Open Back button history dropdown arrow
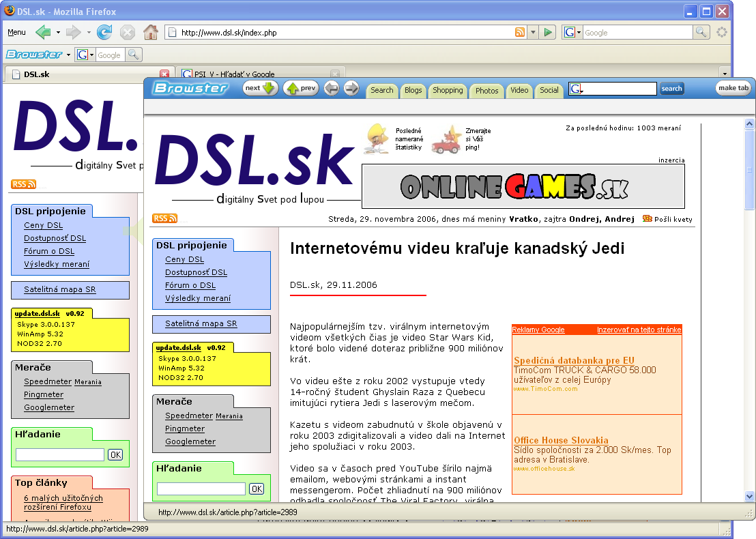The height and width of the screenshot is (539, 756). pyautogui.click(x=59, y=33)
